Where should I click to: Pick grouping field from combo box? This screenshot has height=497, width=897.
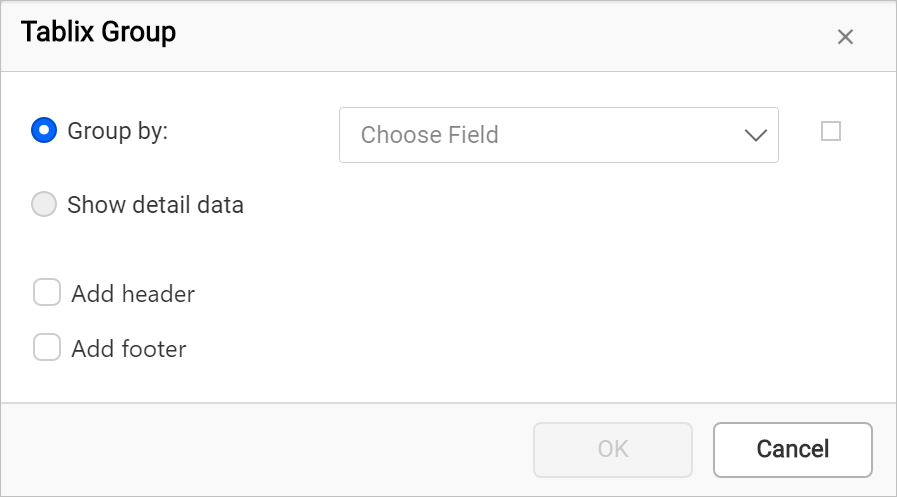tap(558, 135)
